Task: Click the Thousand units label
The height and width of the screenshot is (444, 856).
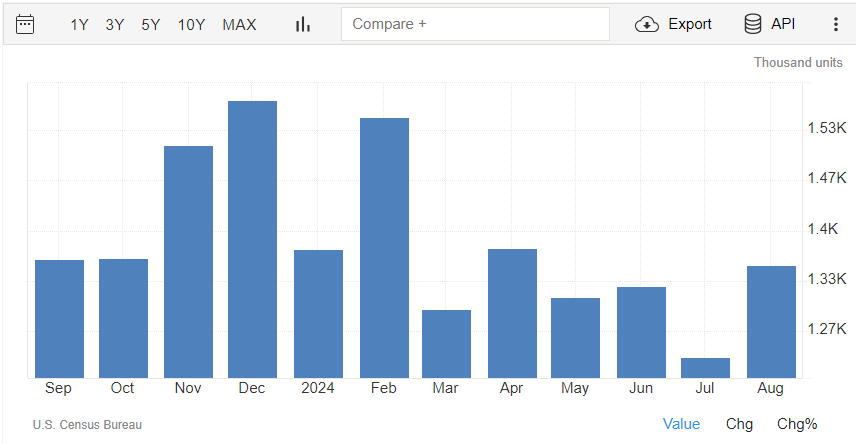Action: (x=798, y=63)
